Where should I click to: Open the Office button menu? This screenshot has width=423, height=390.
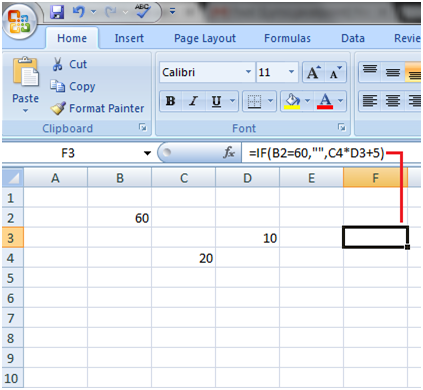[x=19, y=21]
